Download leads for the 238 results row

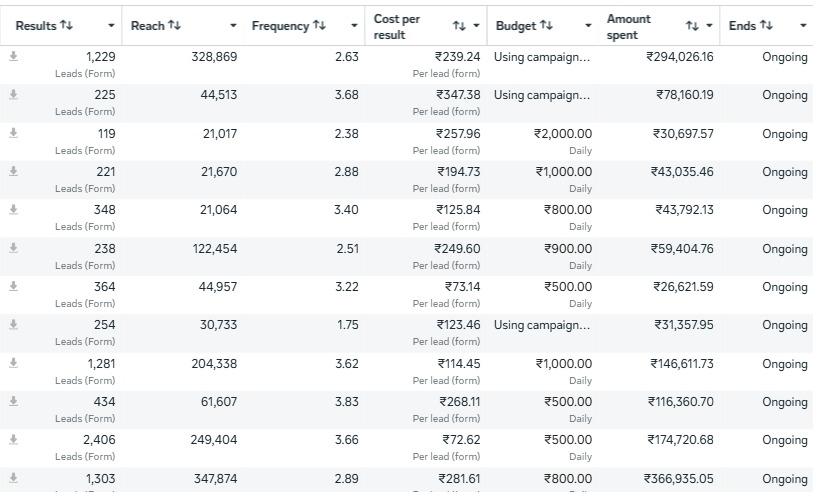click(13, 248)
